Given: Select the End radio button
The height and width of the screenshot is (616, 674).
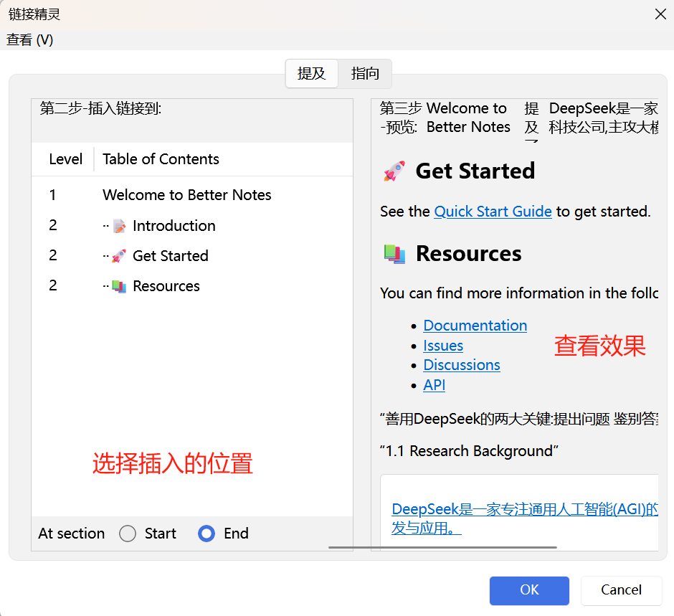Looking at the screenshot, I should click(207, 534).
